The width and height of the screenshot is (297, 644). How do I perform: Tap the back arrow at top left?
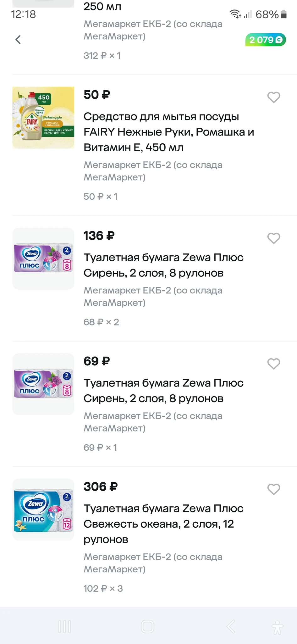18,40
